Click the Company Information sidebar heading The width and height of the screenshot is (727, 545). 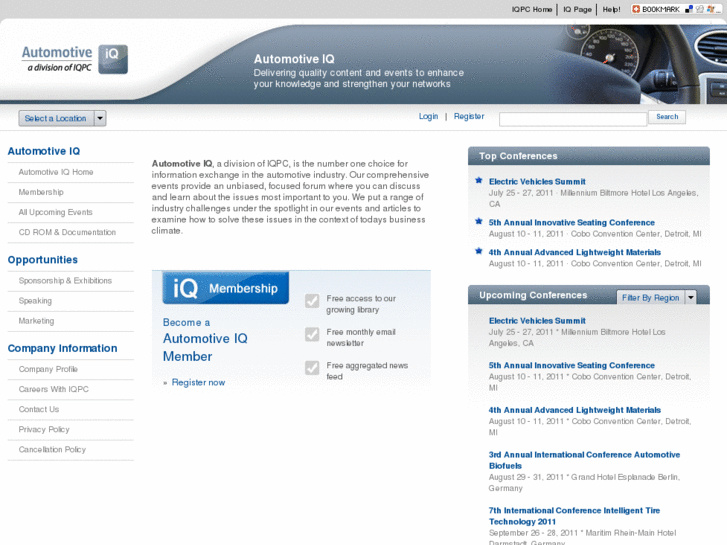click(63, 348)
